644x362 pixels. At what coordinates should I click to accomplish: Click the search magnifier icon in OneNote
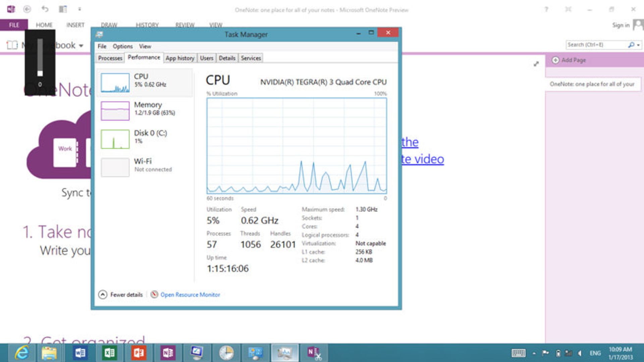tap(631, 45)
